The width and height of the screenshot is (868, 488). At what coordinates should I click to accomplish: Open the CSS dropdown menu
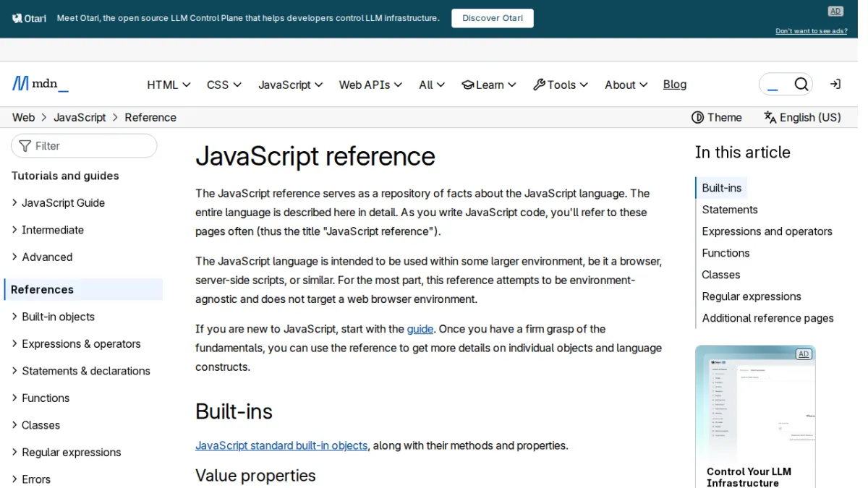(x=224, y=85)
